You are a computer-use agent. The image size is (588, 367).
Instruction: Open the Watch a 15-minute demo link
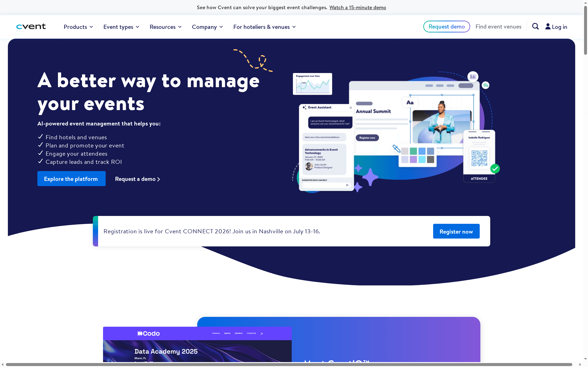click(x=357, y=7)
